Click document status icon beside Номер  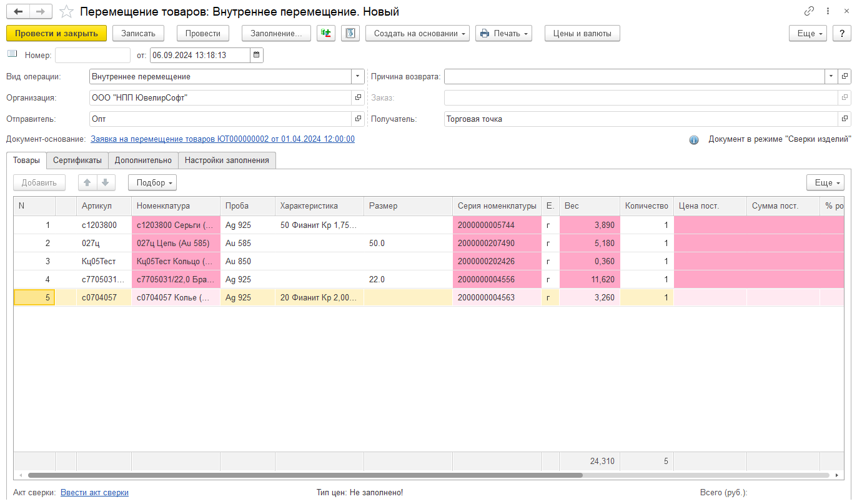(12, 54)
